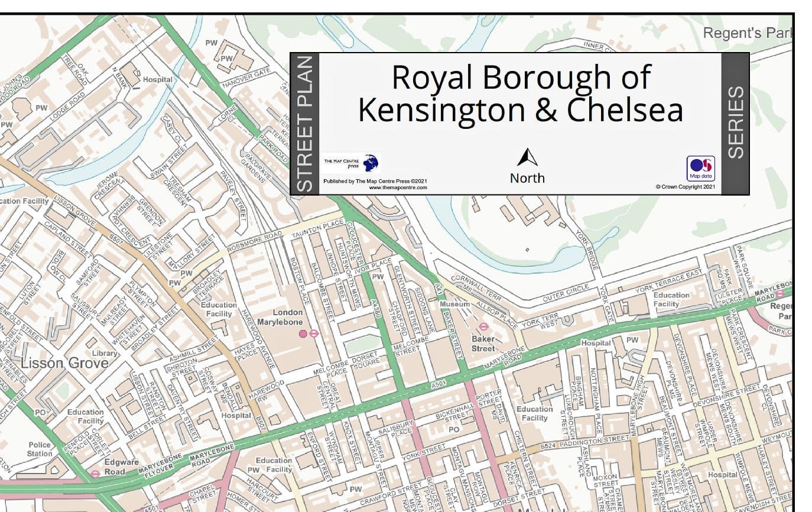The height and width of the screenshot is (512, 812).
Task: Select the Baker Street Underground roundel
Action: [x=483, y=326]
